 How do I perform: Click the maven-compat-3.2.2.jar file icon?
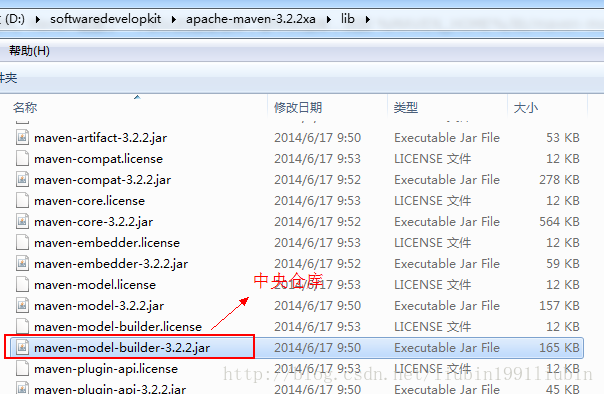click(x=22, y=179)
